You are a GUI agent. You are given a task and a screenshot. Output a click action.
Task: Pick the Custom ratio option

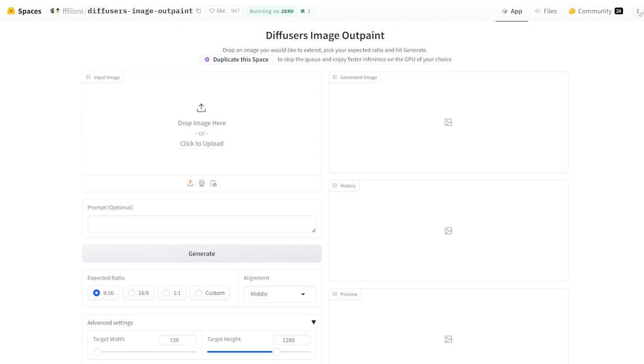[199, 293]
